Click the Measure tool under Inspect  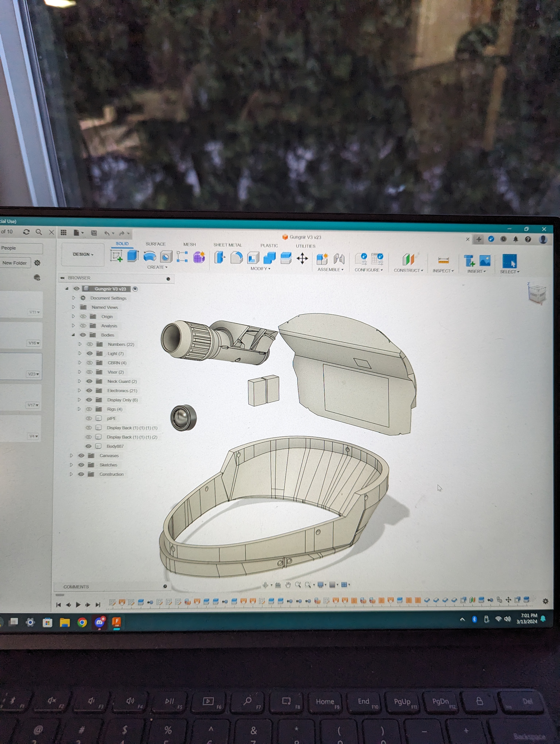[x=443, y=260]
